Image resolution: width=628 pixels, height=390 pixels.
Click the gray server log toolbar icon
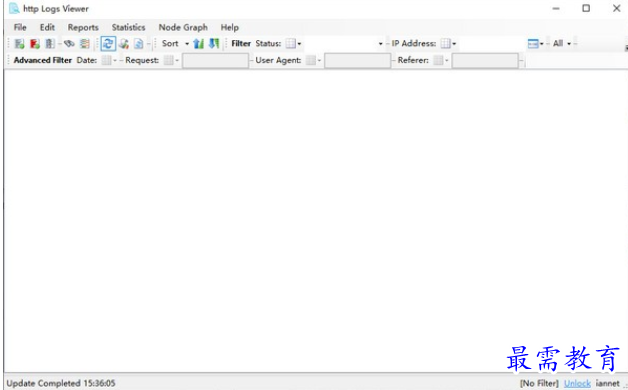50,44
